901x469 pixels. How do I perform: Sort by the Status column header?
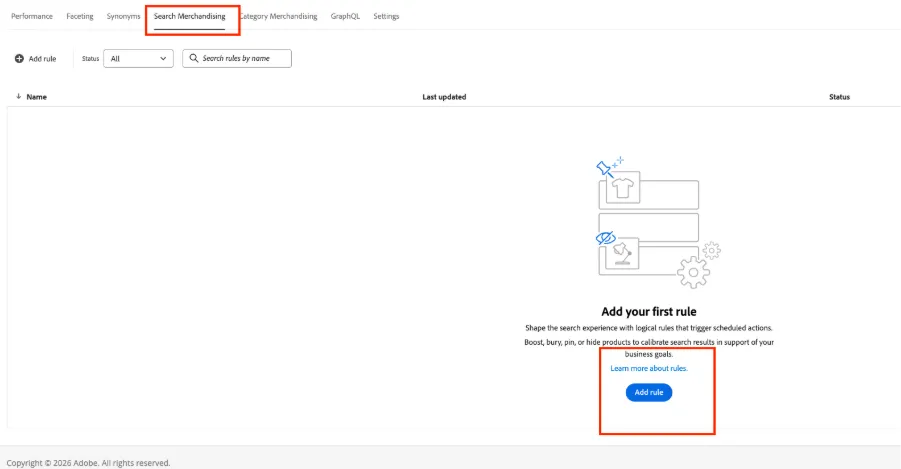click(x=839, y=97)
